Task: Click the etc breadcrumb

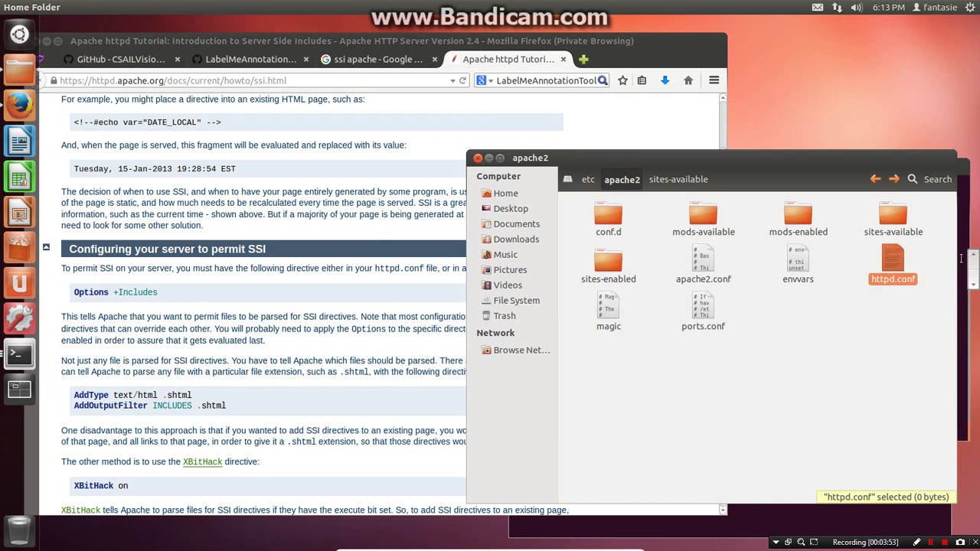Action: [588, 179]
